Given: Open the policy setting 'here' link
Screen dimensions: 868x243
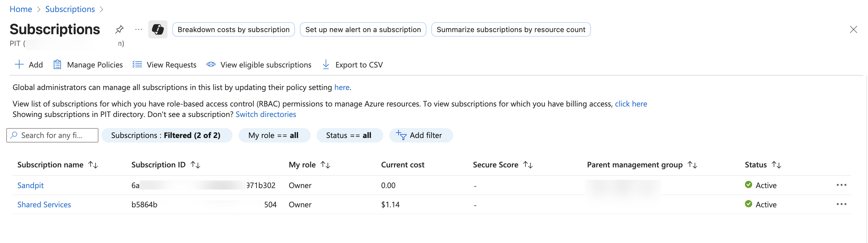Looking at the screenshot, I should click(x=342, y=87).
